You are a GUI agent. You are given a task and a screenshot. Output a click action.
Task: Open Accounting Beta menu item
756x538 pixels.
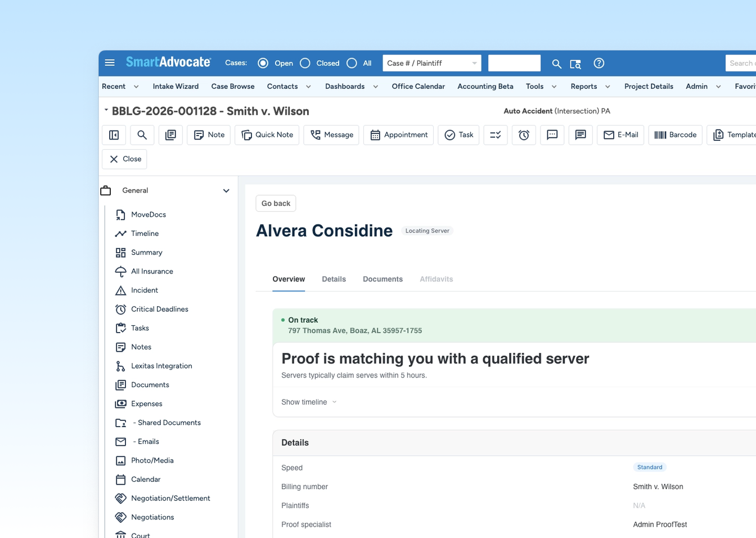[485, 86]
